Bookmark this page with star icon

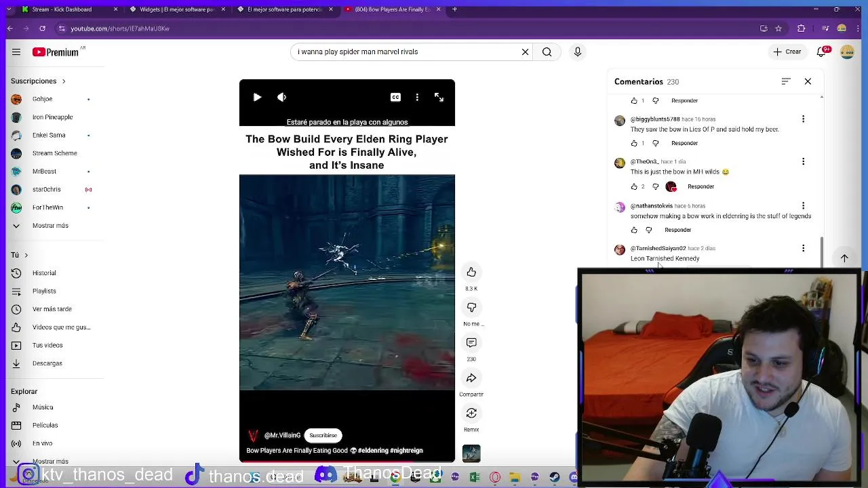[778, 28]
